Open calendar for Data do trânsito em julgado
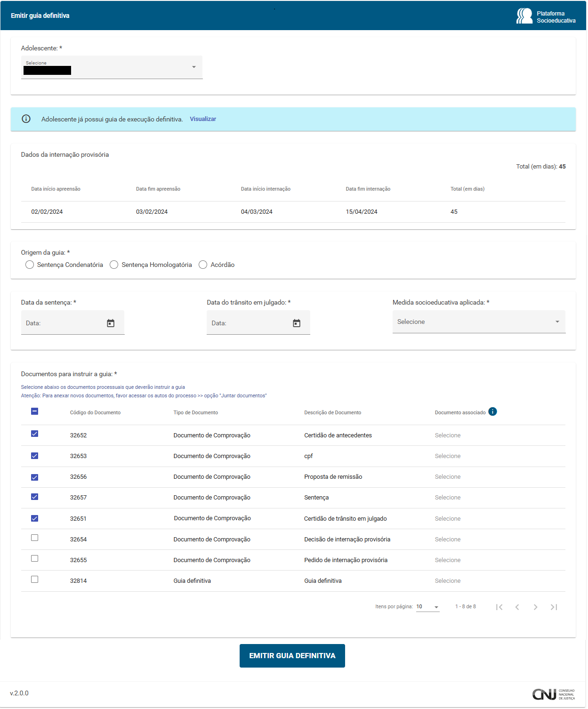 [297, 323]
